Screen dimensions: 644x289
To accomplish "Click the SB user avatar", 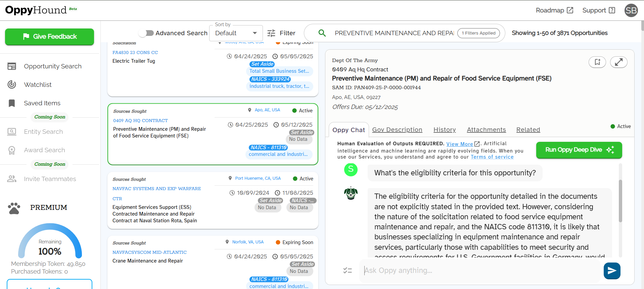I will (x=631, y=10).
